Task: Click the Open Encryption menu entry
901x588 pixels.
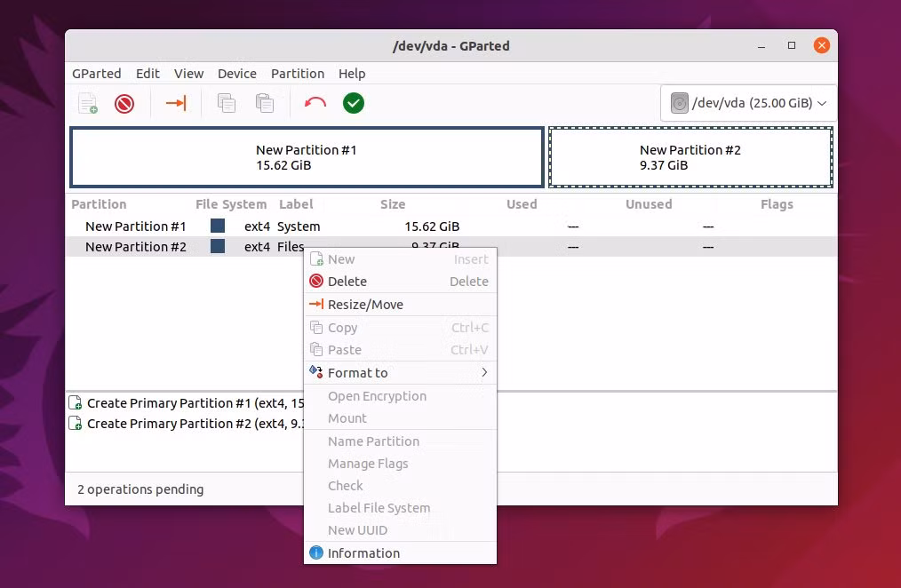Action: click(400, 396)
